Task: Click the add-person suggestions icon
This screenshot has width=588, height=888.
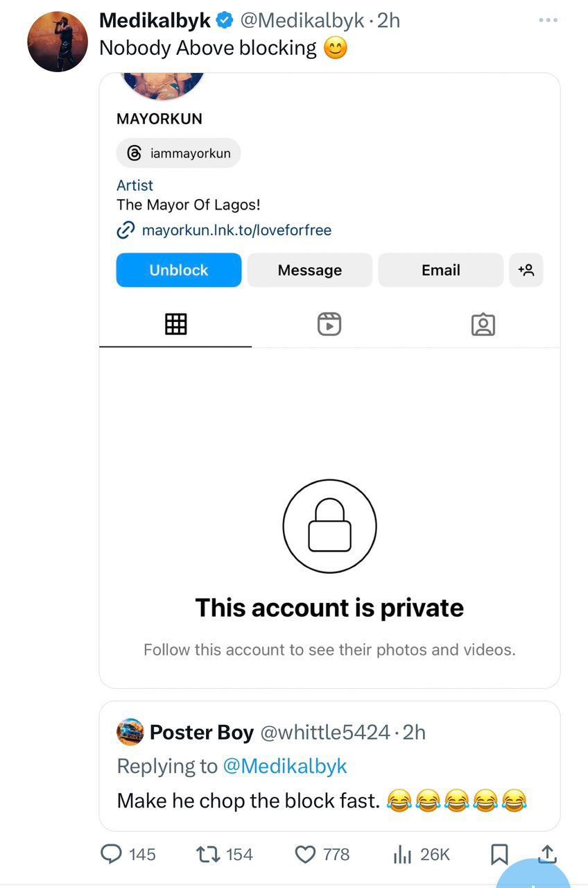Action: [526, 270]
